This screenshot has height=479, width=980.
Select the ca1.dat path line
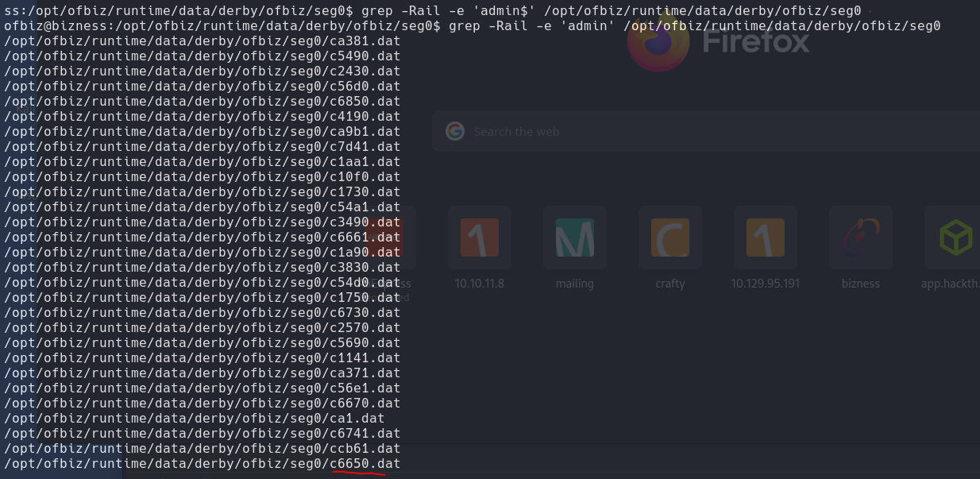[194, 419]
